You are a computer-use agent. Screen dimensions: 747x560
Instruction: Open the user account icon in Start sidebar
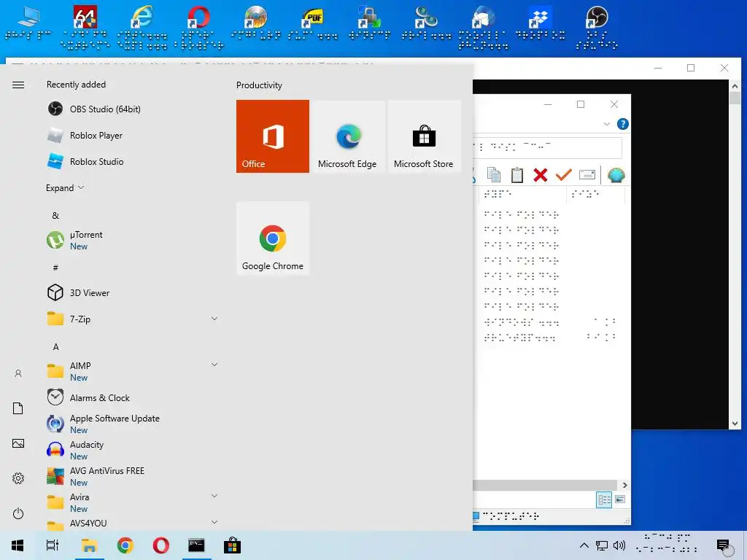click(18, 373)
